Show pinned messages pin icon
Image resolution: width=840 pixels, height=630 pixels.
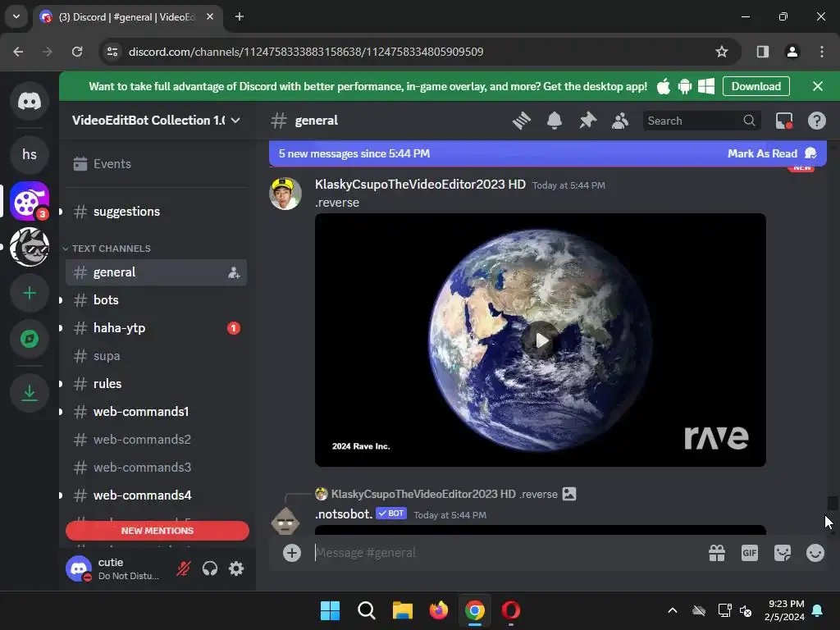pyautogui.click(x=587, y=121)
